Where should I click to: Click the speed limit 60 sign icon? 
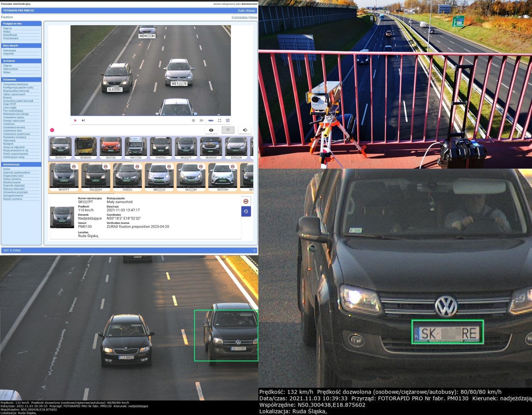(x=246, y=201)
